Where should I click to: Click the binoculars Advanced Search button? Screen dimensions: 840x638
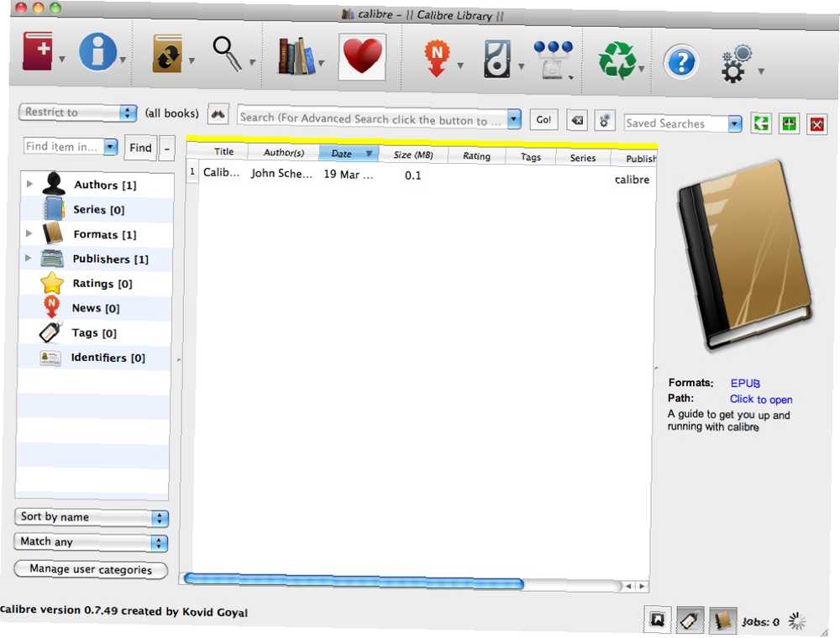coord(218,114)
